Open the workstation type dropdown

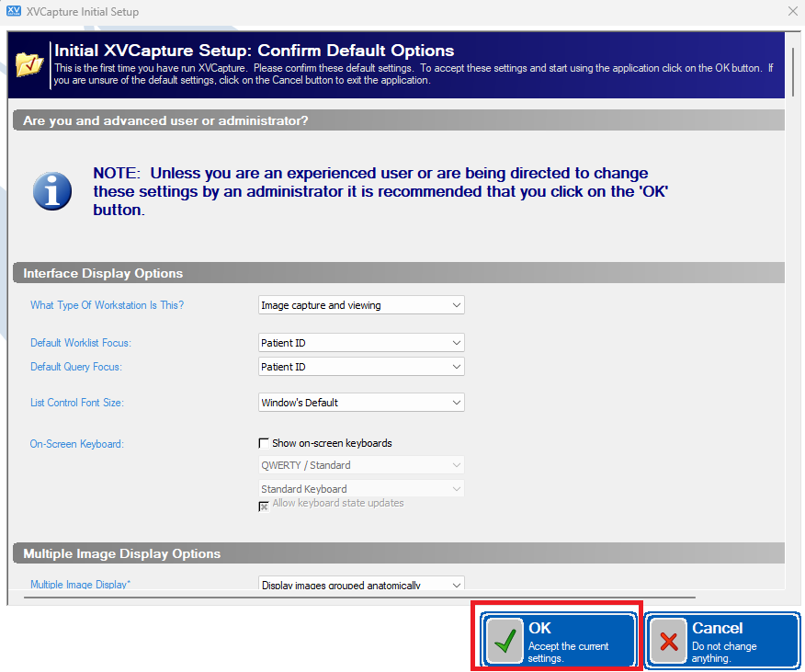click(x=361, y=305)
